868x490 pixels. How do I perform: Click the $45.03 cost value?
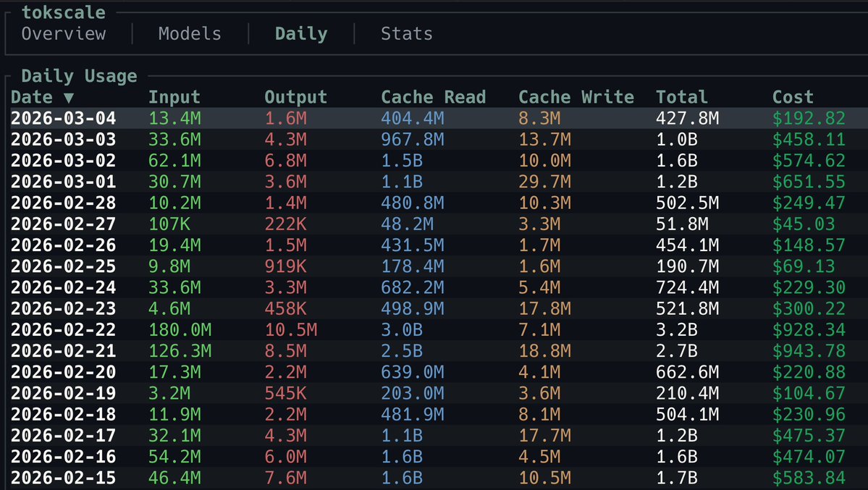click(x=804, y=224)
